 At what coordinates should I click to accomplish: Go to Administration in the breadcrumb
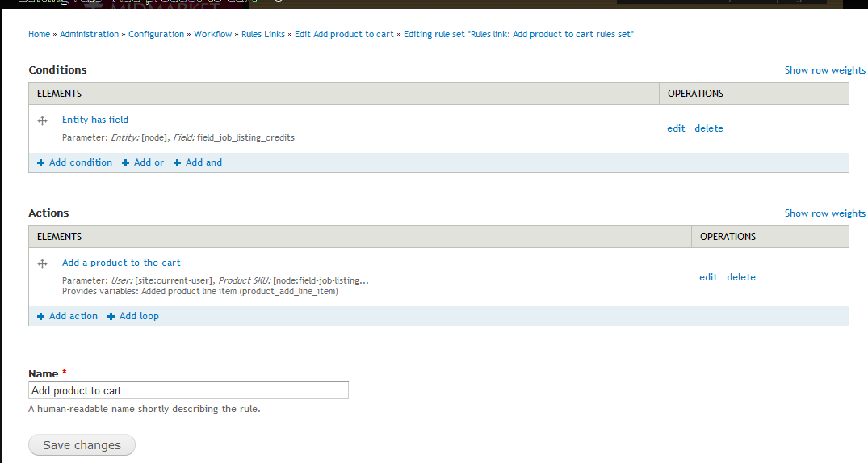[x=90, y=34]
